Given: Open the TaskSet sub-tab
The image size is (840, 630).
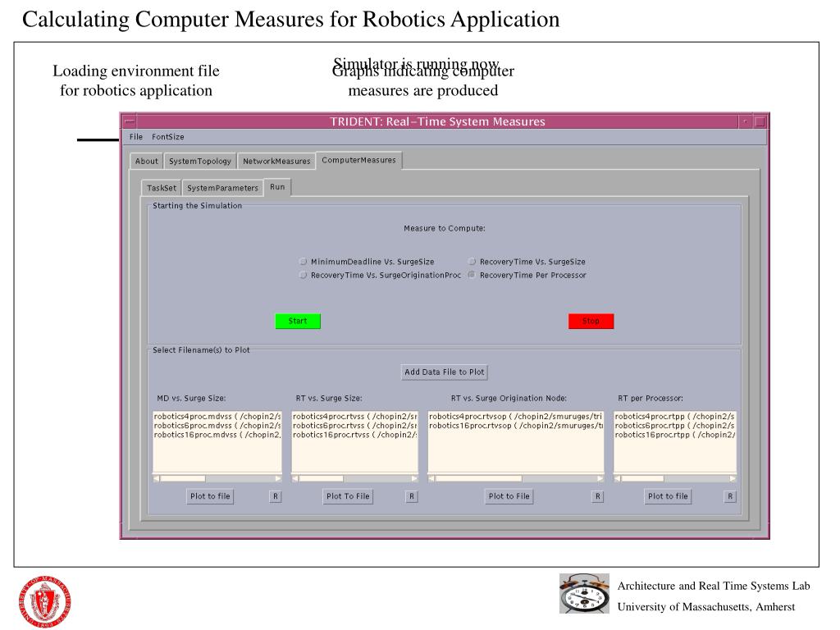Looking at the screenshot, I should coord(162,188).
